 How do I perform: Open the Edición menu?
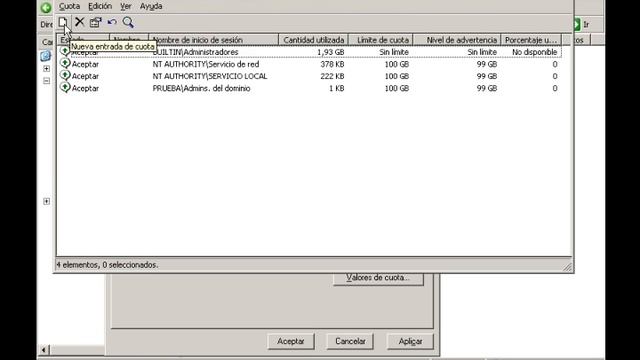click(100, 6)
